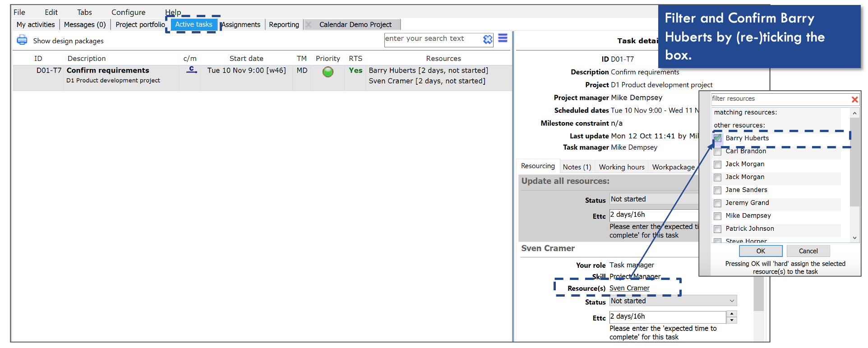Screen dimensions: 868x348
Task: Click the Ettc field under Update all resources
Action: [x=654, y=215]
